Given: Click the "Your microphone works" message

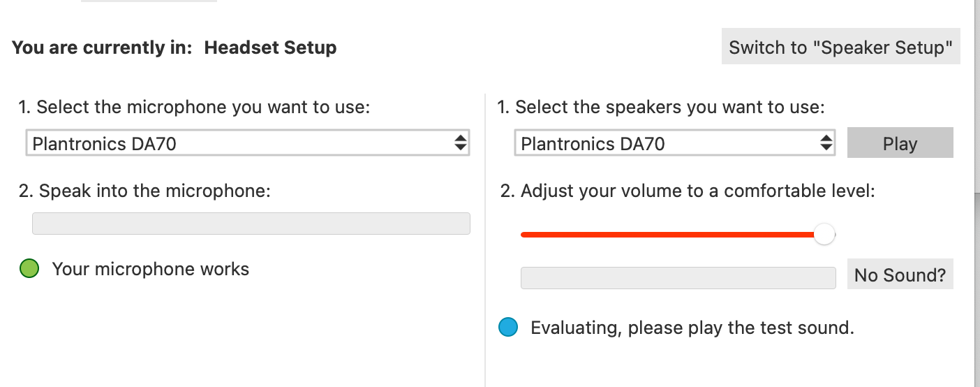Looking at the screenshot, I should click(x=151, y=269).
